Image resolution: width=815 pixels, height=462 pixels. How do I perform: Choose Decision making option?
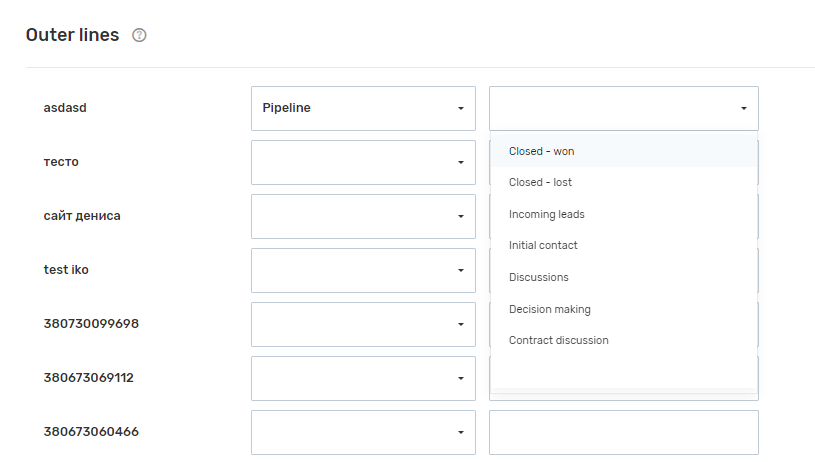pos(549,309)
